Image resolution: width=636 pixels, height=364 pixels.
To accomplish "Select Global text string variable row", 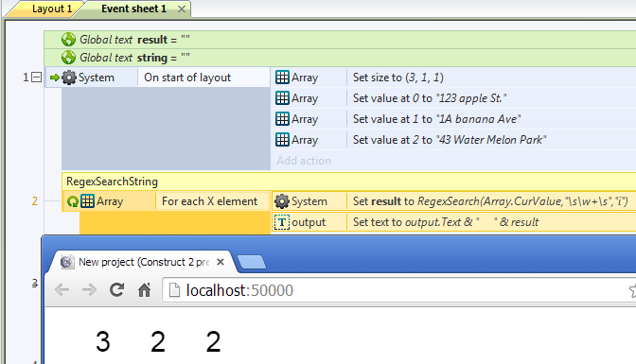I will click(x=340, y=58).
